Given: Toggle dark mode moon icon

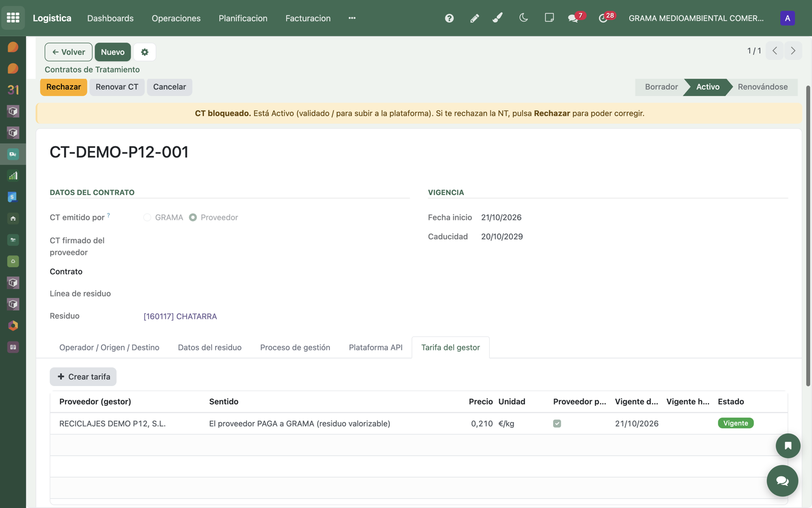Looking at the screenshot, I should [524, 18].
